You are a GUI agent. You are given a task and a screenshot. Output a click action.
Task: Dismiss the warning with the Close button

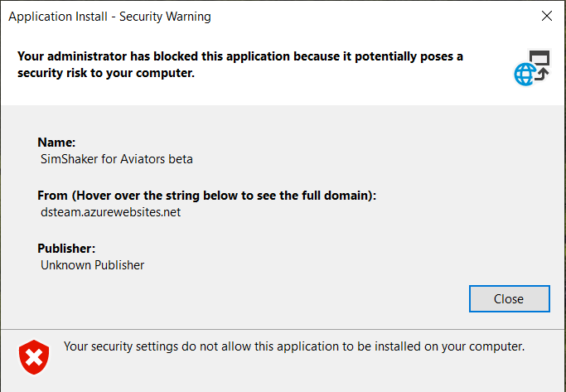tap(510, 299)
